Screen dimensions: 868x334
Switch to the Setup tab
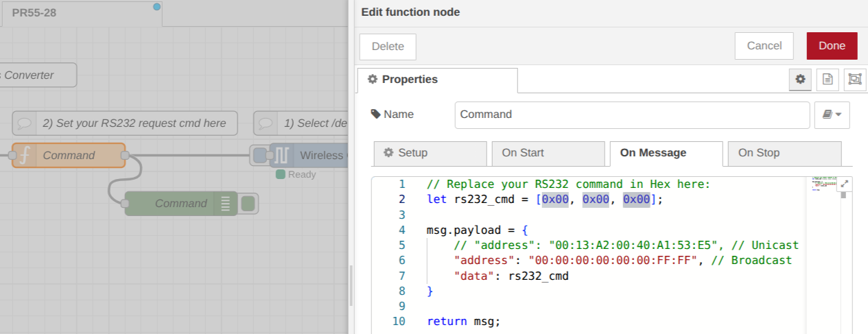coord(430,154)
